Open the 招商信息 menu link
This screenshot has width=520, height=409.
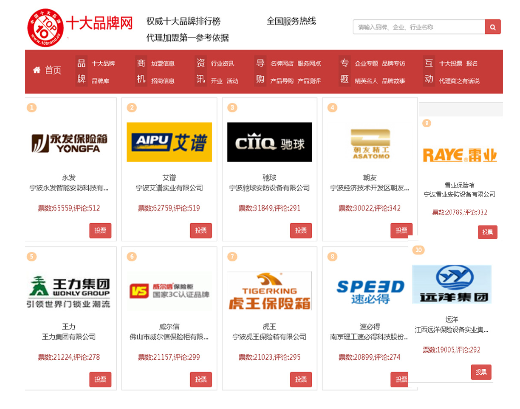click(163, 81)
